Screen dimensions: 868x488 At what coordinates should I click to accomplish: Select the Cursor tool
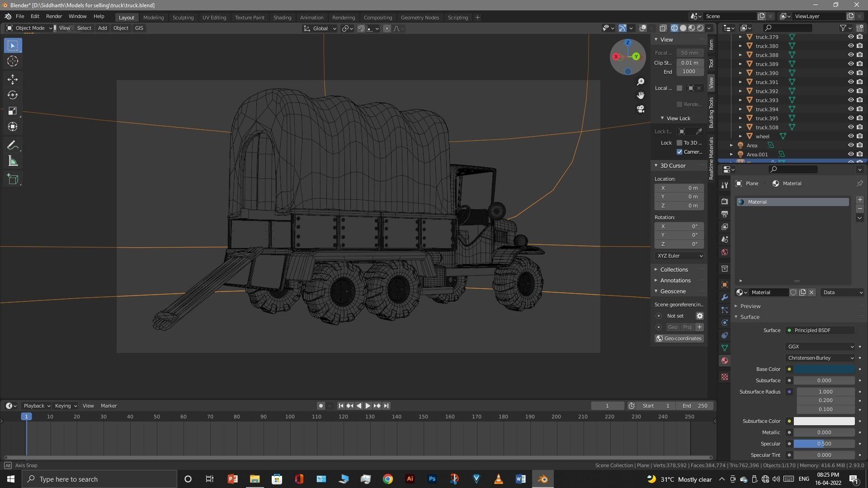tap(13, 61)
